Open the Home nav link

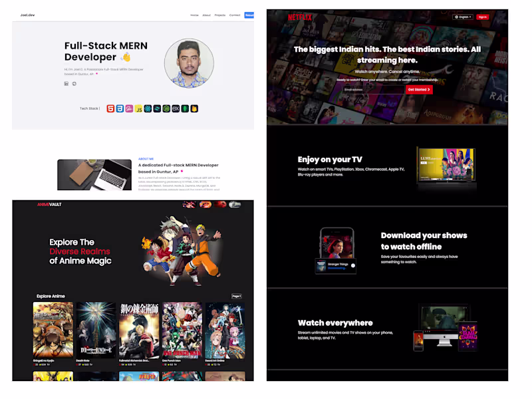(x=194, y=15)
